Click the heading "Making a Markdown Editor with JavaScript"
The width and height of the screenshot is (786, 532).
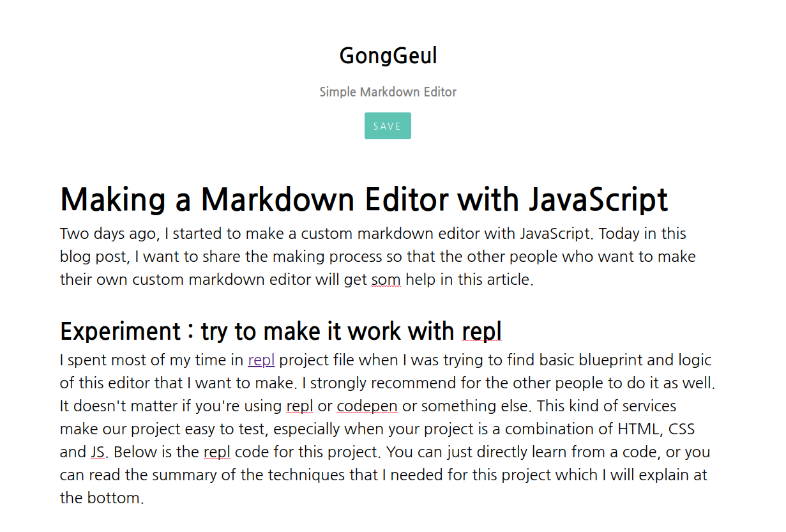(x=363, y=199)
